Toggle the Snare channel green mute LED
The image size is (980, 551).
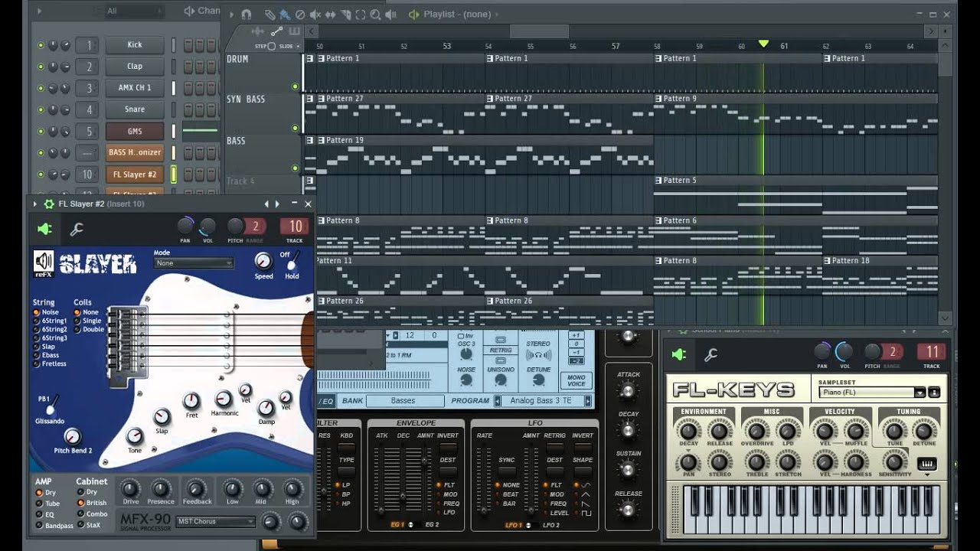41,109
